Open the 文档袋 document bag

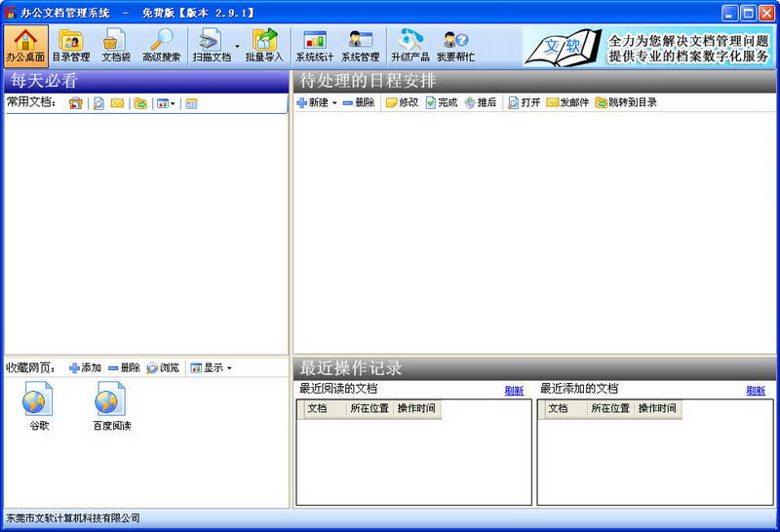(x=116, y=45)
